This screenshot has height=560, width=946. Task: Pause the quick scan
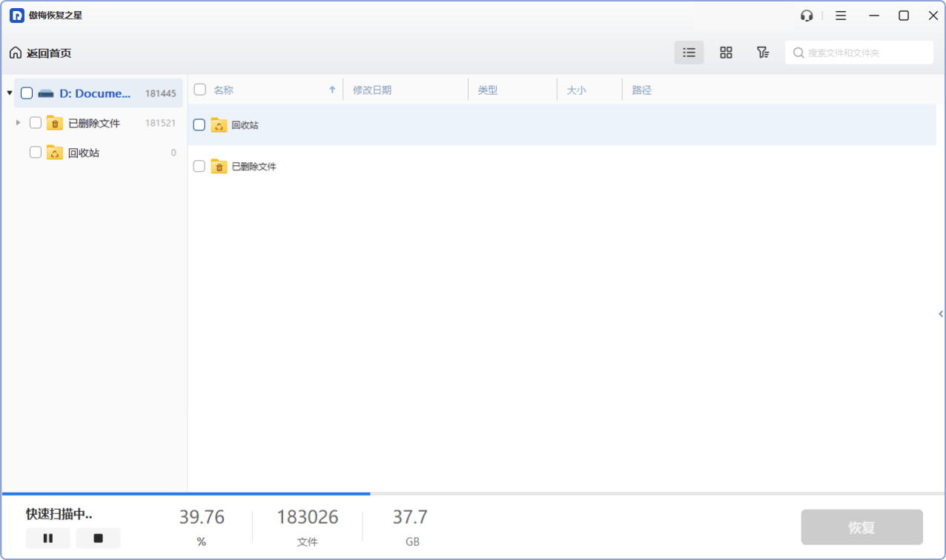coord(48,539)
